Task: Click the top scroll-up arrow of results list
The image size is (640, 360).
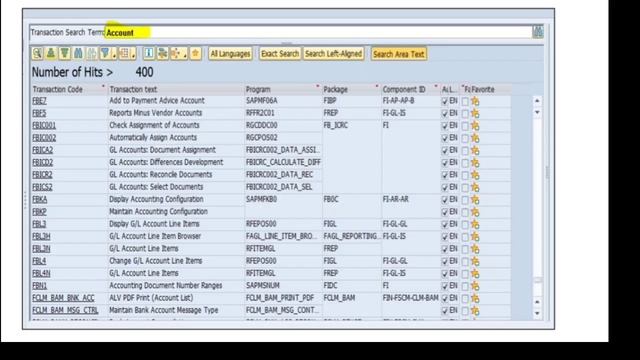Action: click(x=537, y=100)
